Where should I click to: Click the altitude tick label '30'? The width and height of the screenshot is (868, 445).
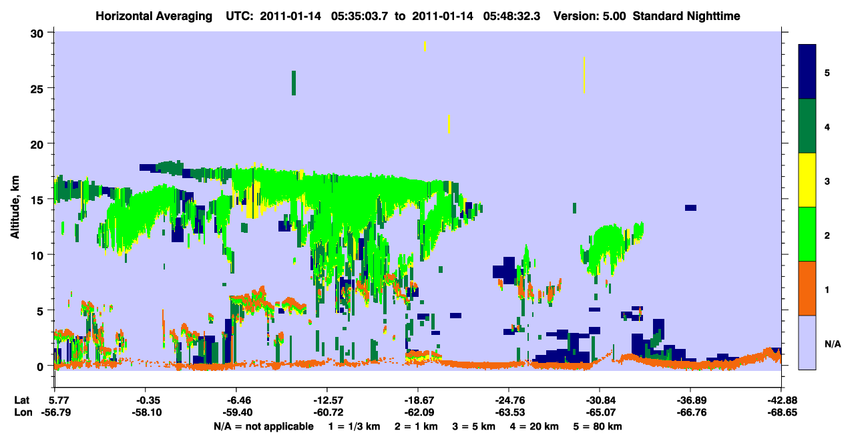tap(39, 33)
